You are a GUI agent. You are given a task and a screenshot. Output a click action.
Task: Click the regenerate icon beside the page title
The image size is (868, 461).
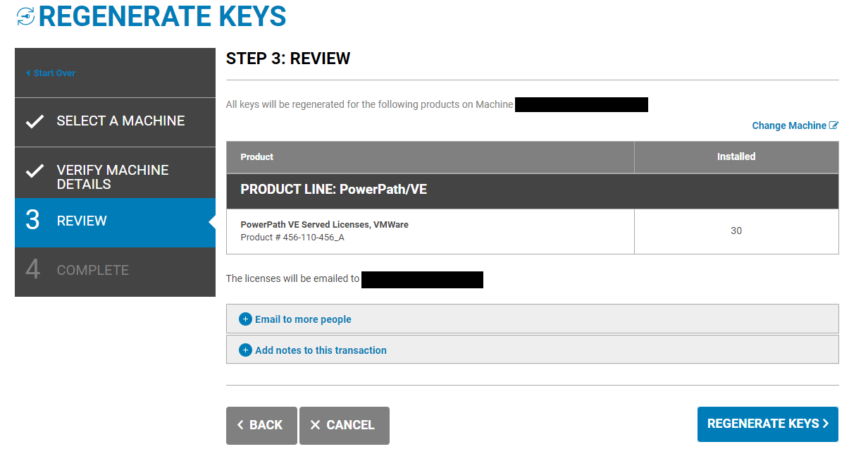pos(25,15)
